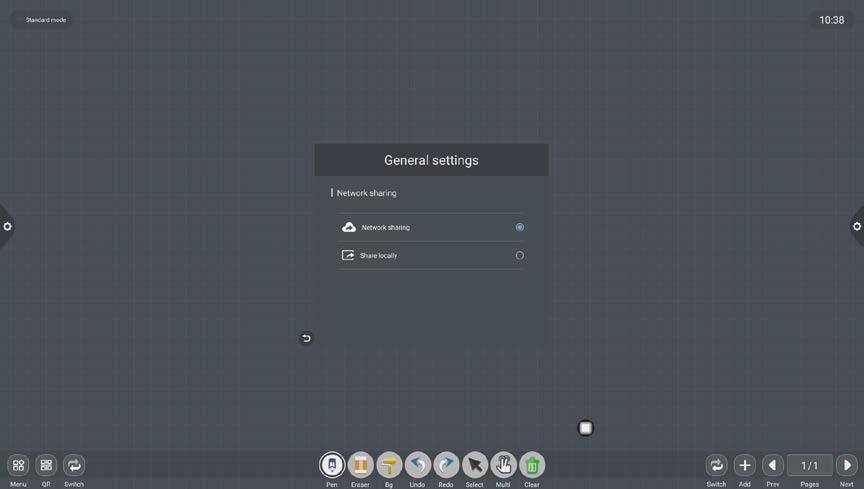Open the Bg background options
This screenshot has height=489, width=864.
click(389, 465)
